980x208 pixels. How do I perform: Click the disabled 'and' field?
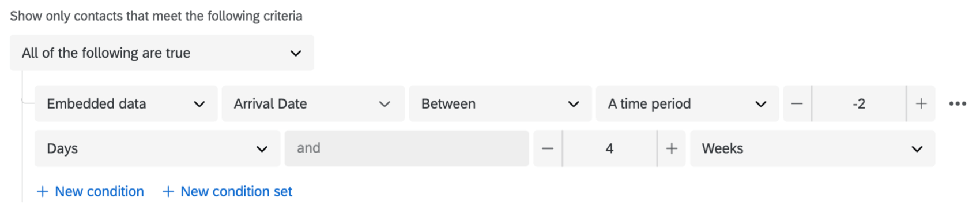coord(407,148)
